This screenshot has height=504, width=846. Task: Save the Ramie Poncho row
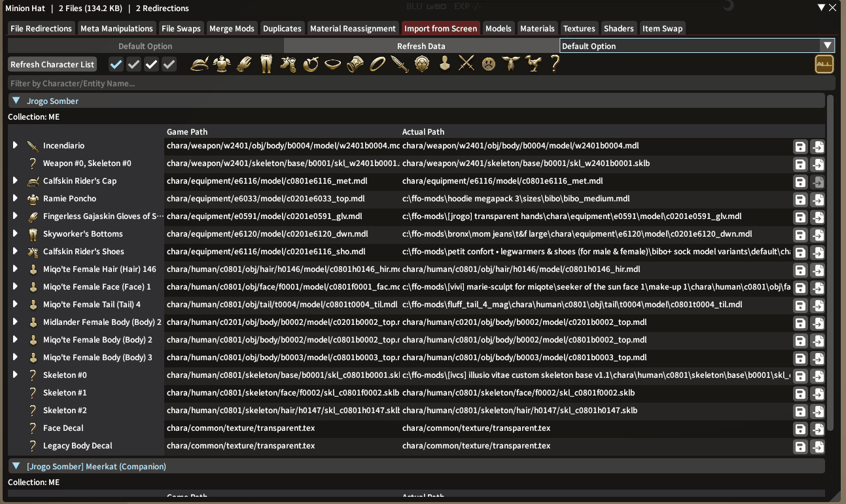point(800,199)
